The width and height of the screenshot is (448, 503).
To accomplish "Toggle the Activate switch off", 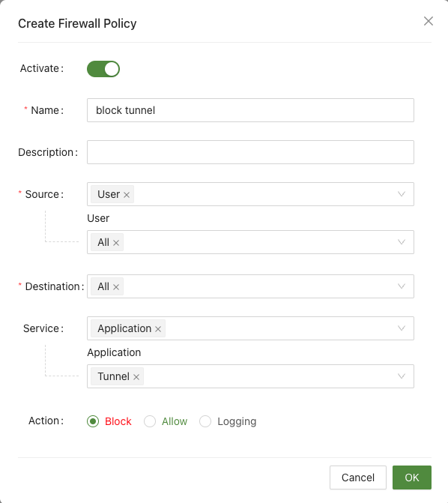I will point(103,69).
